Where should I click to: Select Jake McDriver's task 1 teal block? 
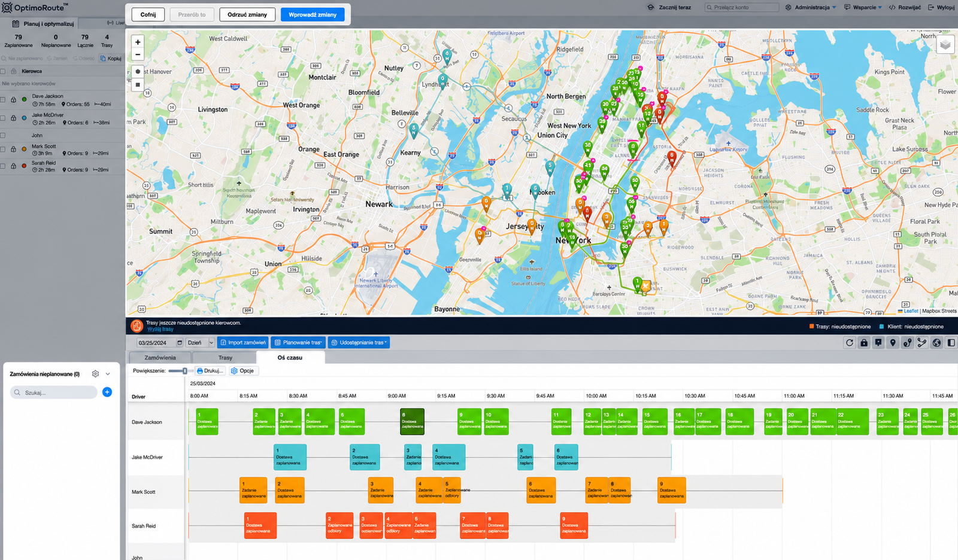tap(290, 457)
